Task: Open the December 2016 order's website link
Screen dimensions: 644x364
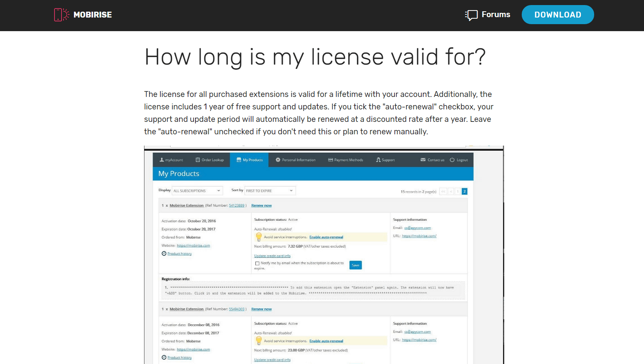Action: click(x=193, y=350)
